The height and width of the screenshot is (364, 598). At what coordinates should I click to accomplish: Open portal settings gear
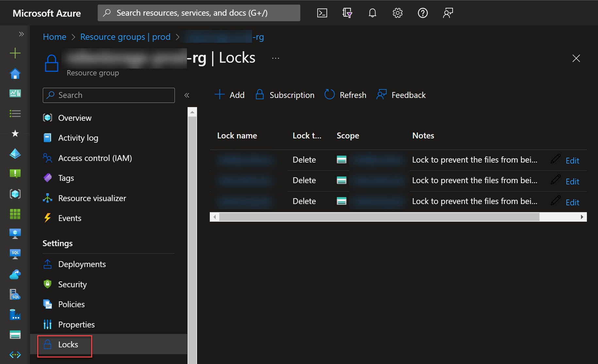(397, 13)
